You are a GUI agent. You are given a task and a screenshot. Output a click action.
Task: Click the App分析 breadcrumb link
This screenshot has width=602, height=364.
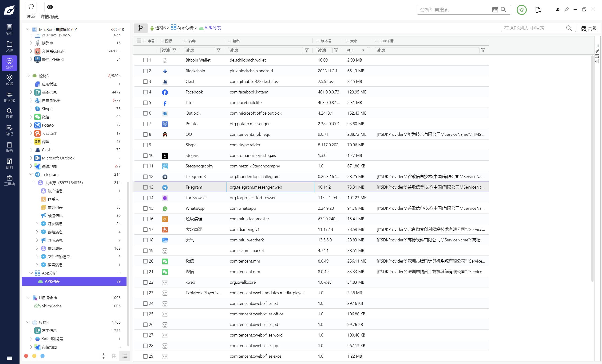pyautogui.click(x=185, y=28)
